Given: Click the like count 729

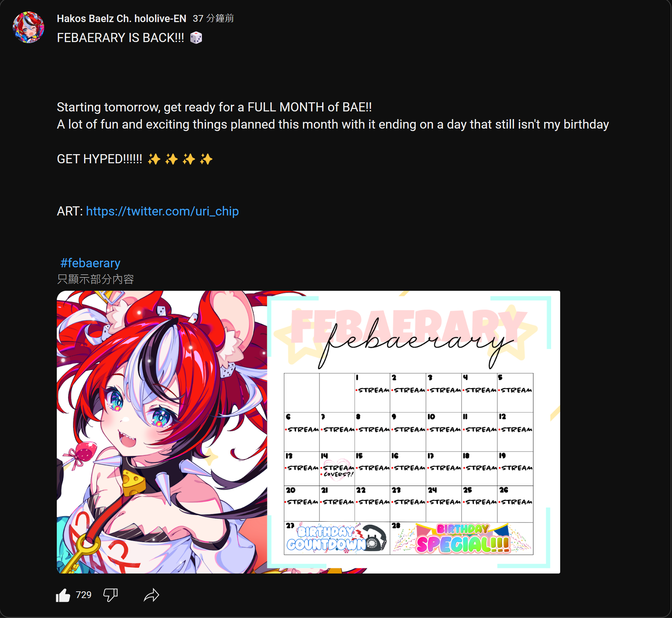Looking at the screenshot, I should click(x=83, y=595).
